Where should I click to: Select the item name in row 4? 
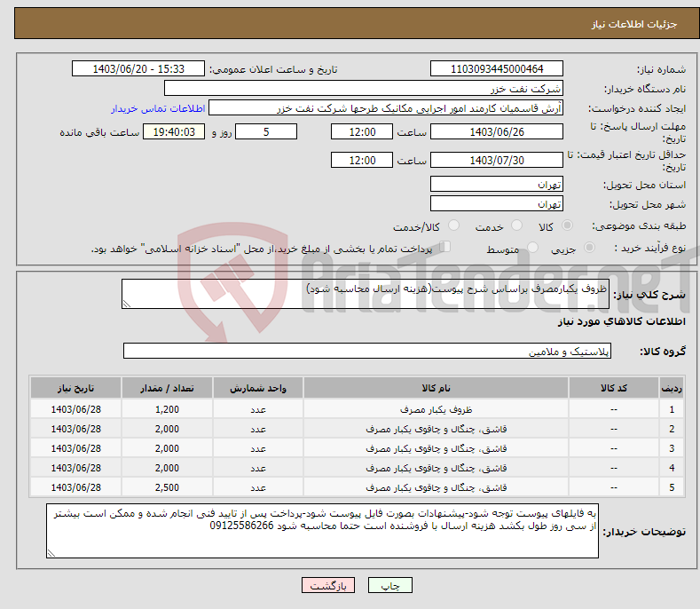436,468
